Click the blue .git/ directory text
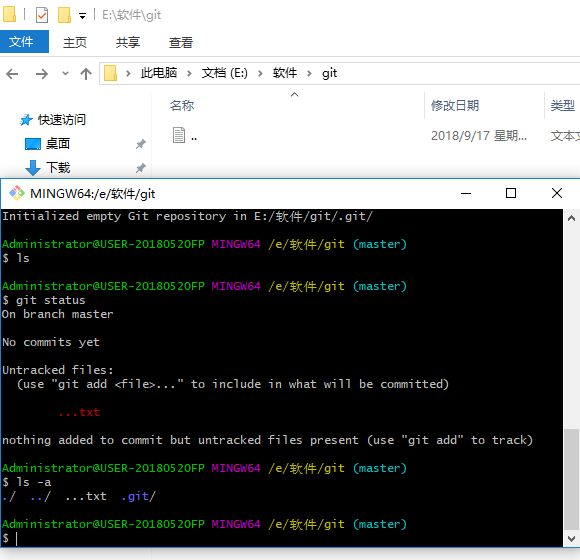Screen dimensions: 580x560 tap(139, 496)
